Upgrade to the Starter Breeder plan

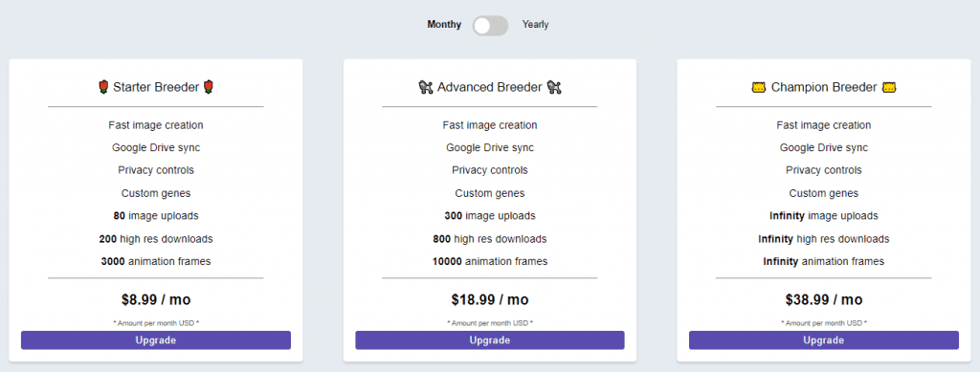pos(156,340)
